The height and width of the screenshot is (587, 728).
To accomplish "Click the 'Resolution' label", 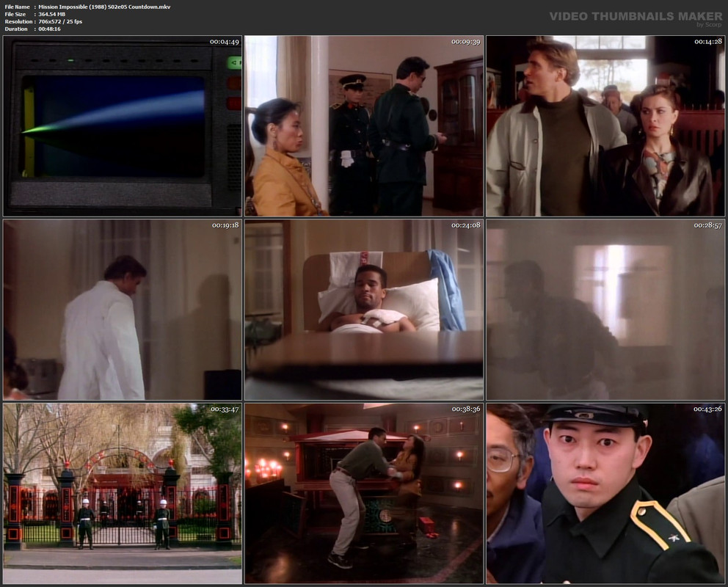I will (x=18, y=22).
